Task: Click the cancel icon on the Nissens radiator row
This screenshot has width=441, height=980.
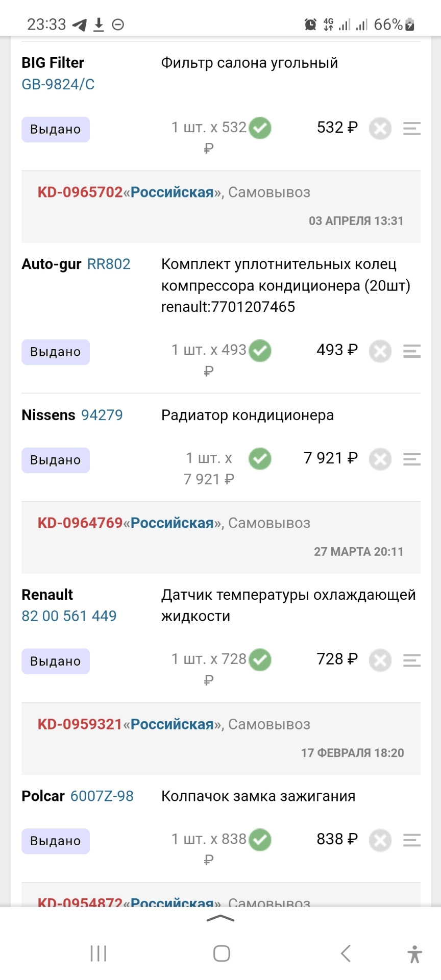Action: pyautogui.click(x=380, y=459)
